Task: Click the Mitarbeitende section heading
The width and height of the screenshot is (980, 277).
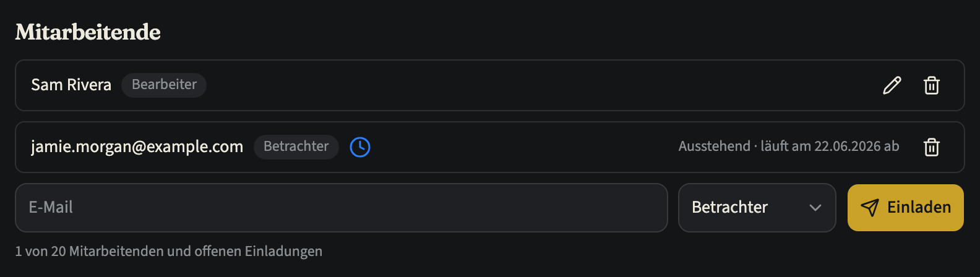Action: (88, 32)
